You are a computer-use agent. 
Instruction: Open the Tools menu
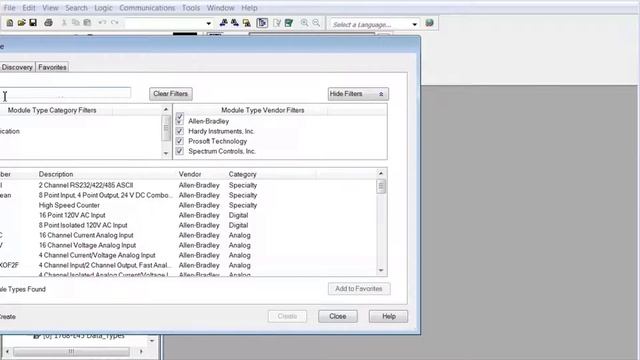pyautogui.click(x=191, y=8)
